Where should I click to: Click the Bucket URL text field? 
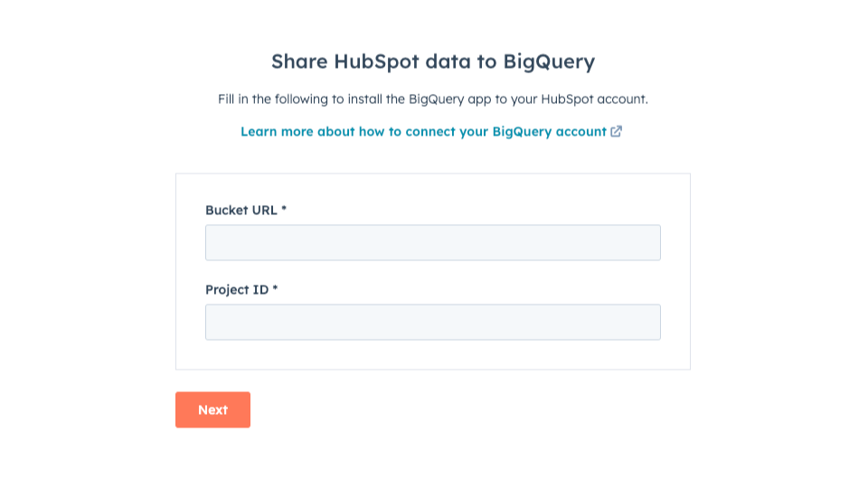click(x=433, y=242)
